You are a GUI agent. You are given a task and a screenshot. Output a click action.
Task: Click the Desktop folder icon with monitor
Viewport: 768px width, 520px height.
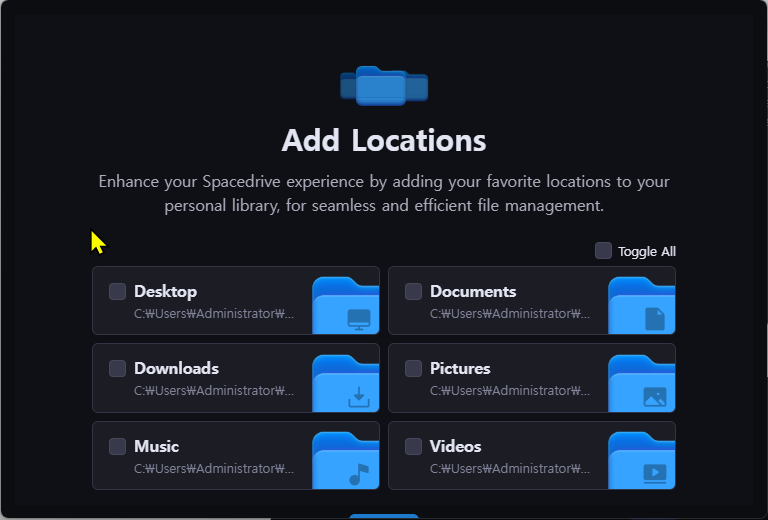tap(346, 305)
